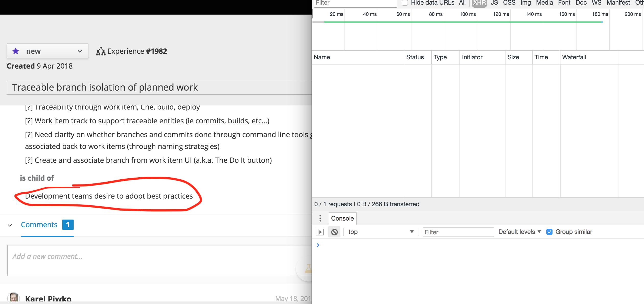Click the blue console prompt arrow
The height and width of the screenshot is (304, 644).
tap(318, 245)
